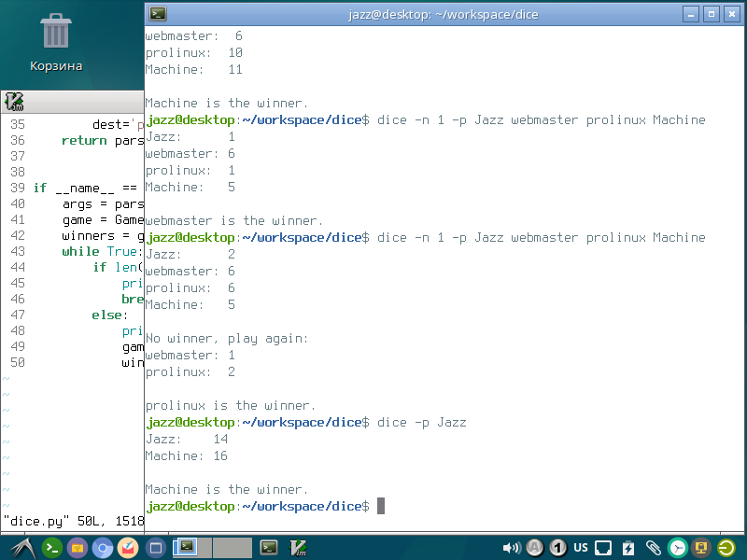Switch to the second empty workspace in pager
747x560 pixels.
tap(232, 547)
